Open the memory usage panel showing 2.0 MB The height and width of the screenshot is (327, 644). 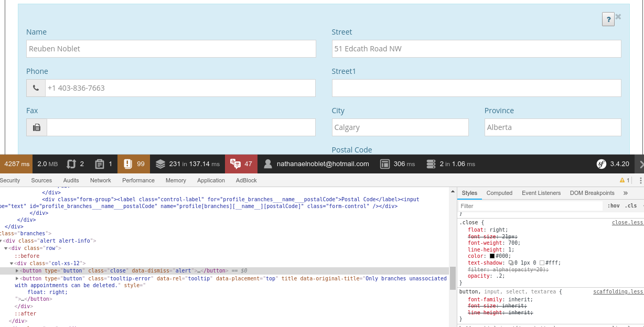point(48,164)
